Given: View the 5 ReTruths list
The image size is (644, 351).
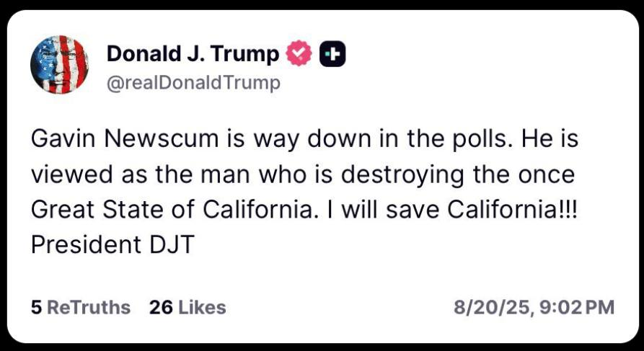Looking at the screenshot, I should [81, 308].
